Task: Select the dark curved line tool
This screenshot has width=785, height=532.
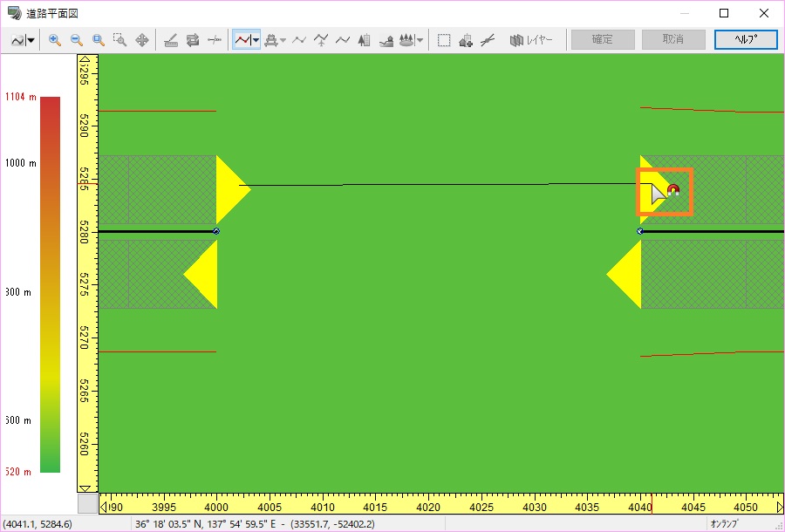Action: 343,40
